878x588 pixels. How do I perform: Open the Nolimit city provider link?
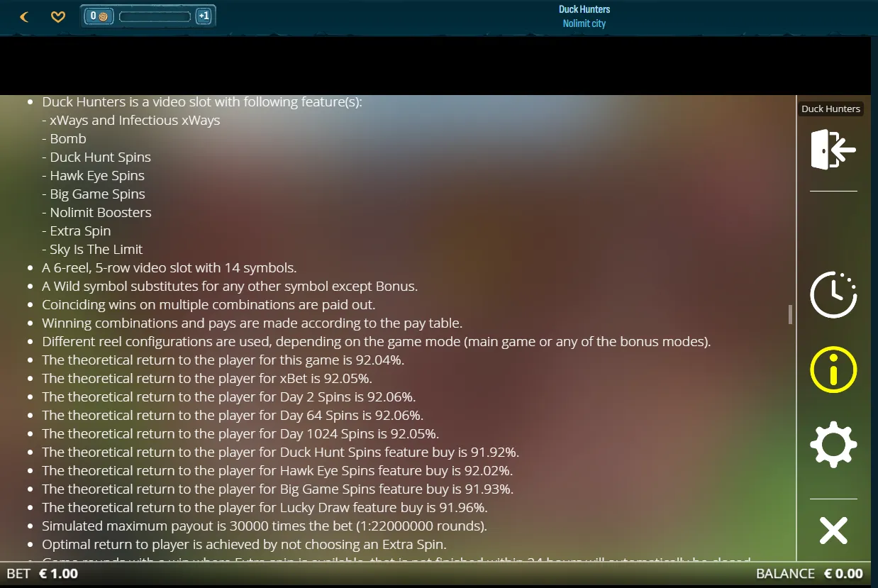(x=584, y=23)
